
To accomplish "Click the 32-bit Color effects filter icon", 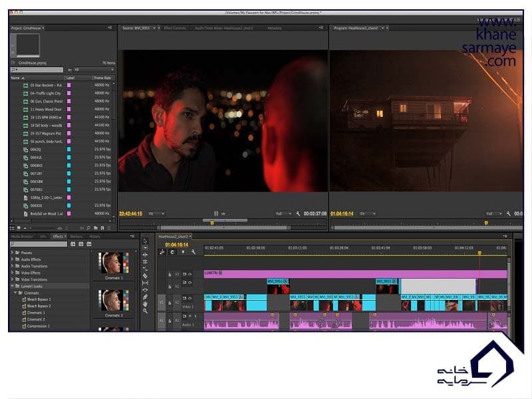I will (80, 244).
